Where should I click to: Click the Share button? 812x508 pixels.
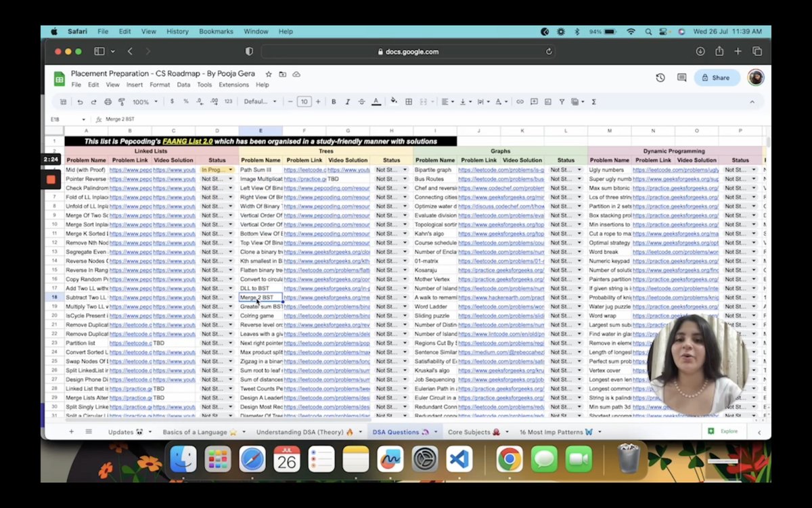click(717, 78)
